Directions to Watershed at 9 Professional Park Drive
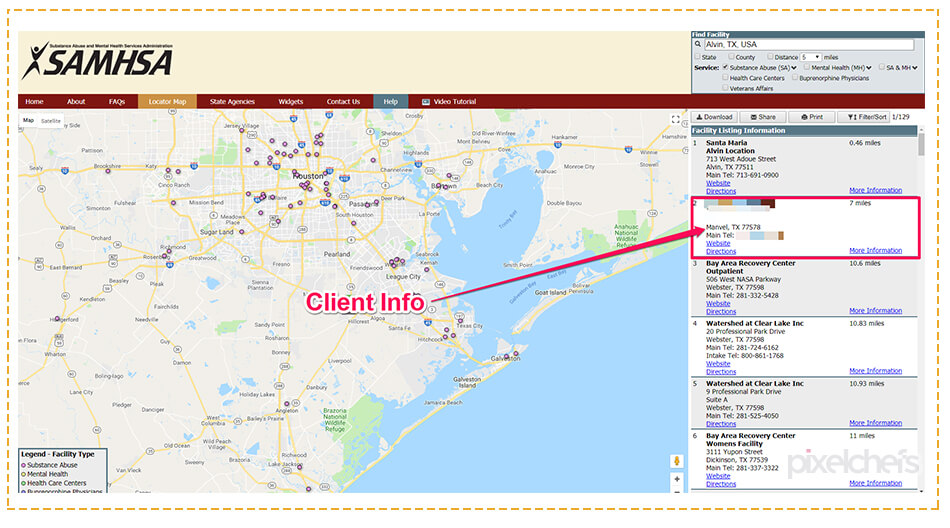950x528 pixels. click(721, 424)
